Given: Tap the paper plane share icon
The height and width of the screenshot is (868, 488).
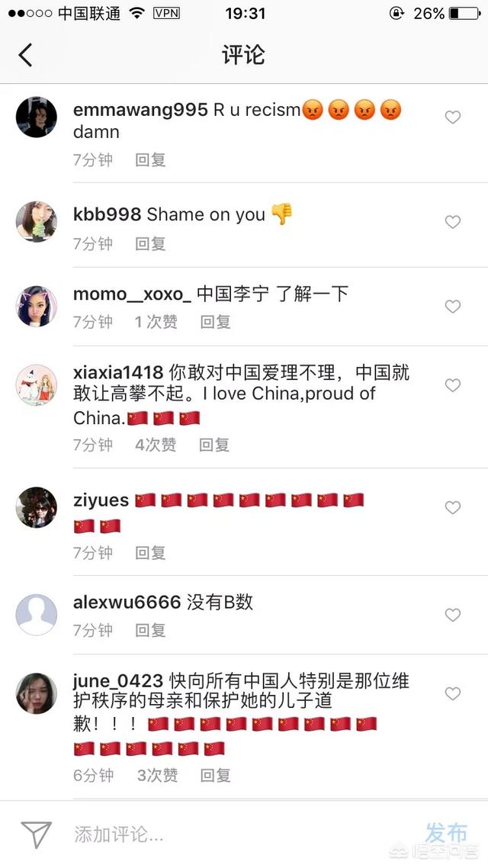Looking at the screenshot, I should (37, 834).
